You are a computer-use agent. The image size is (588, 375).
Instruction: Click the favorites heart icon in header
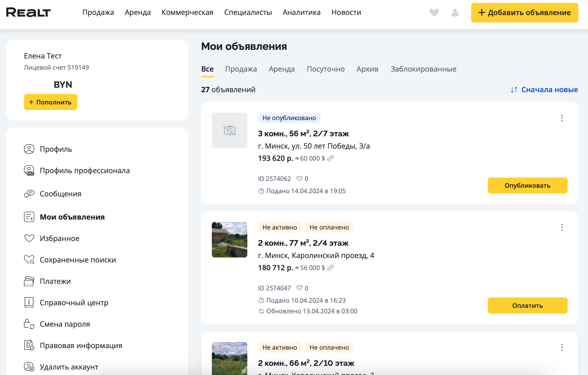434,13
